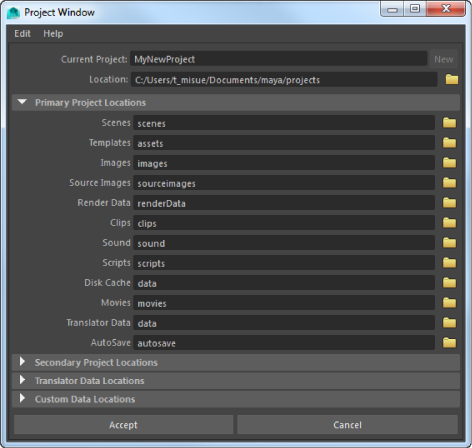Open folder browser for Scenes path
This screenshot has width=472, height=448.
pyautogui.click(x=449, y=123)
